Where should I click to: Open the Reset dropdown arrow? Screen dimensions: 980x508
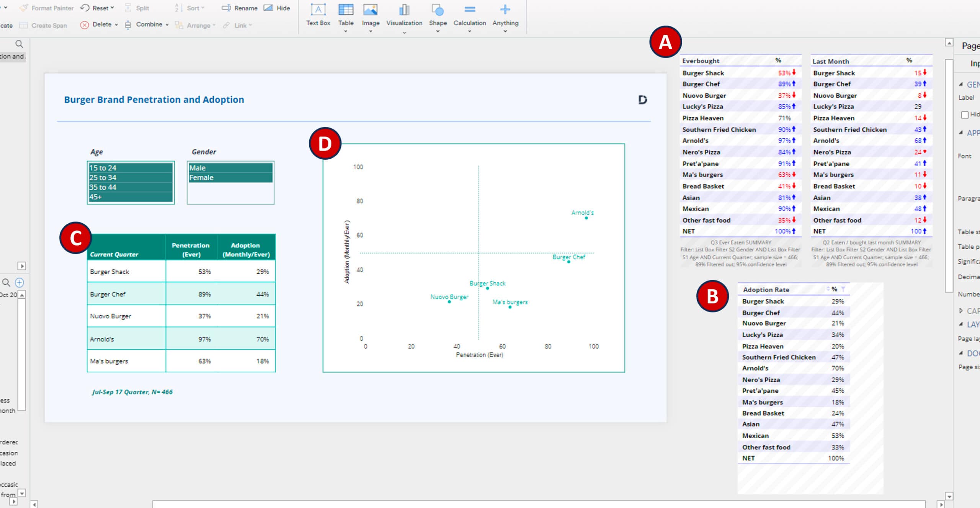coord(112,8)
